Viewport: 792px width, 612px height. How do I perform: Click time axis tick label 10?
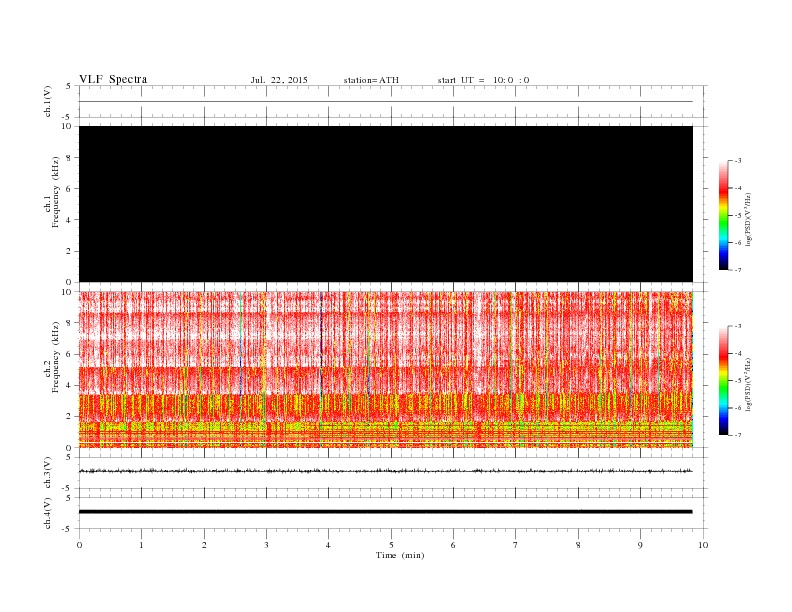tap(703, 545)
